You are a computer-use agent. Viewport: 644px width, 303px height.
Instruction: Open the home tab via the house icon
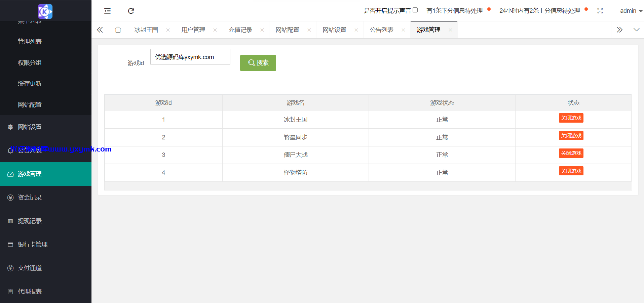click(x=118, y=30)
